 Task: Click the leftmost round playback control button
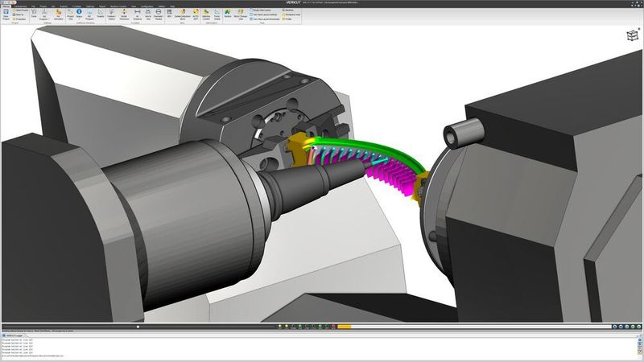[614, 327]
